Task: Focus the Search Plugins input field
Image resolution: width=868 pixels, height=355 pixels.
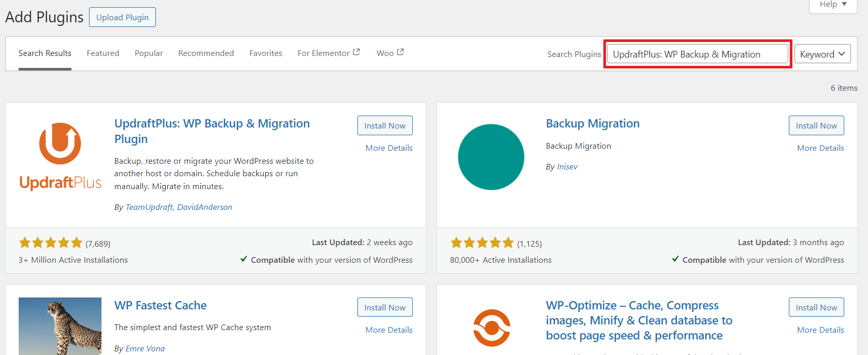Action: pyautogui.click(x=697, y=54)
